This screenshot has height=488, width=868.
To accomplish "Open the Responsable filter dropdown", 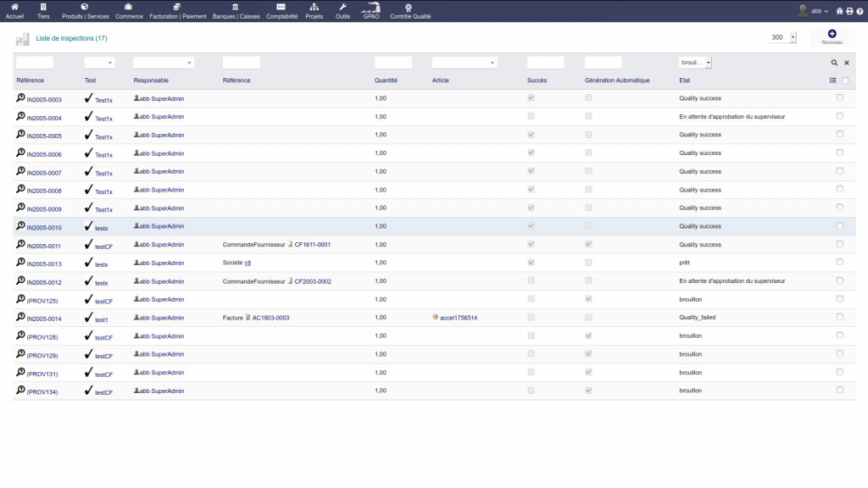I will (x=164, y=63).
